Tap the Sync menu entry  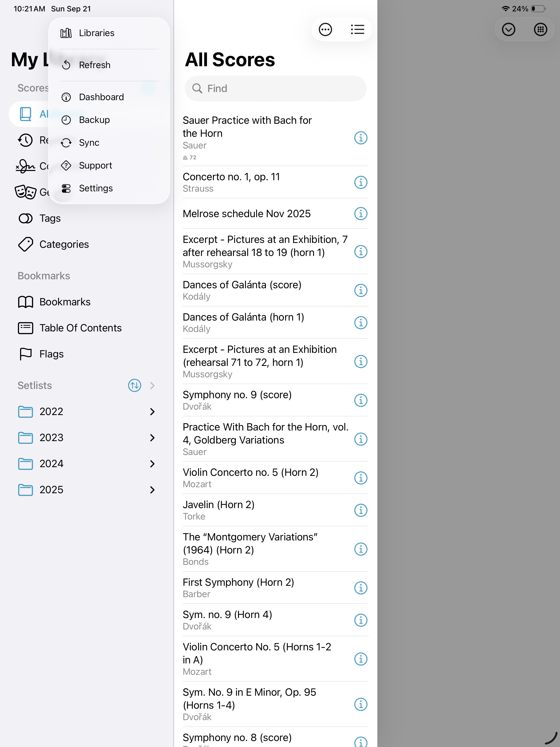click(x=89, y=143)
